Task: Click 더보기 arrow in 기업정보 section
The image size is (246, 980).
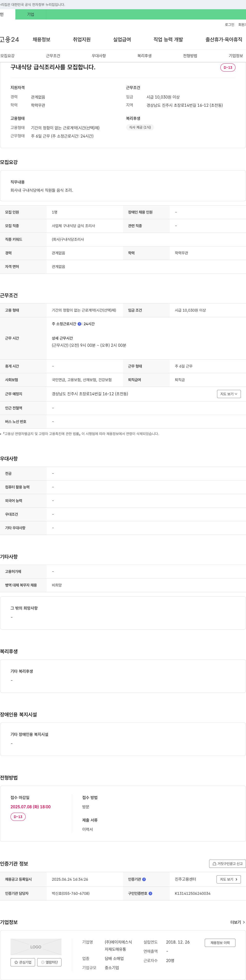Action: [x=238, y=922]
